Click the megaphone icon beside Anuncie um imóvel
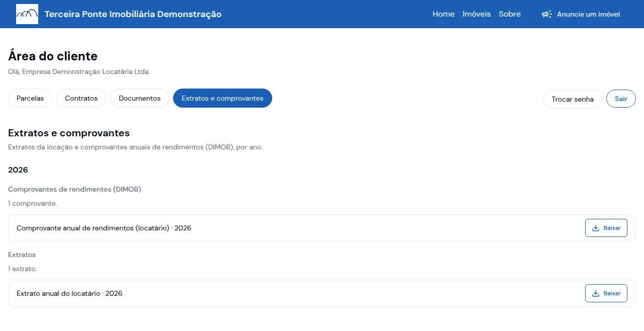Screen dimensions: 644x331 (x=547, y=14)
